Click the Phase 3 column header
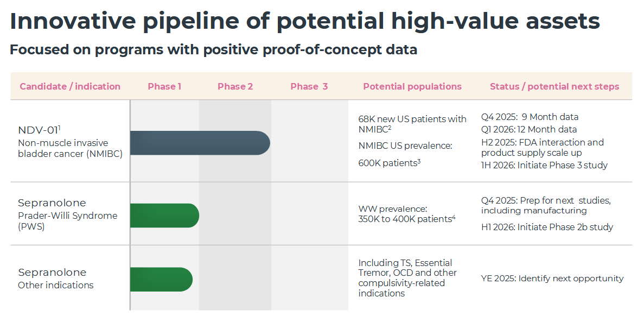This screenshot has height=316, width=644. coord(309,86)
